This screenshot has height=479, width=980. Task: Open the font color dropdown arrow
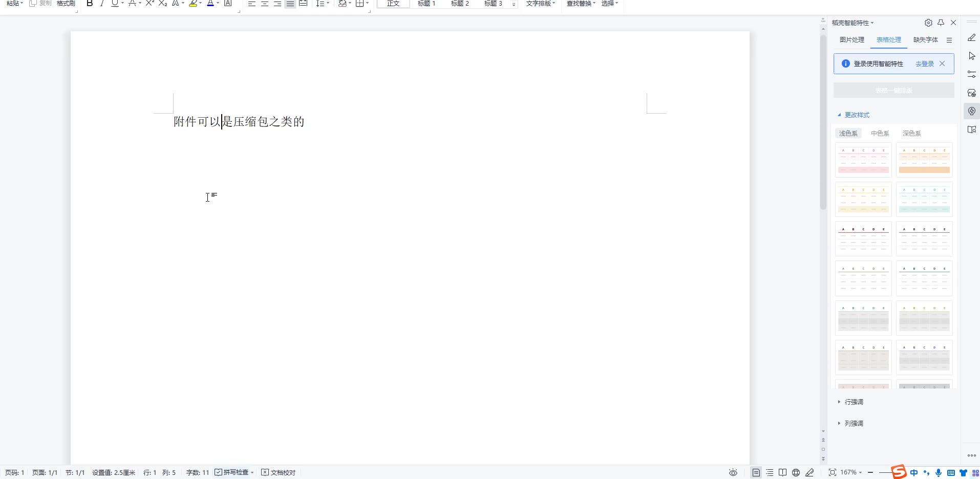[218, 4]
